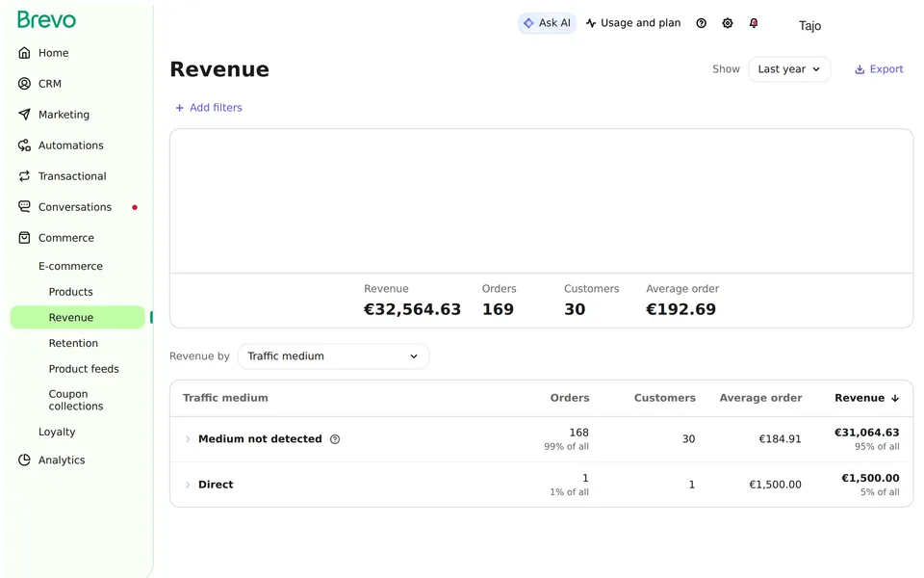
Task: Click the Transactional arrows icon
Action: [x=24, y=175]
